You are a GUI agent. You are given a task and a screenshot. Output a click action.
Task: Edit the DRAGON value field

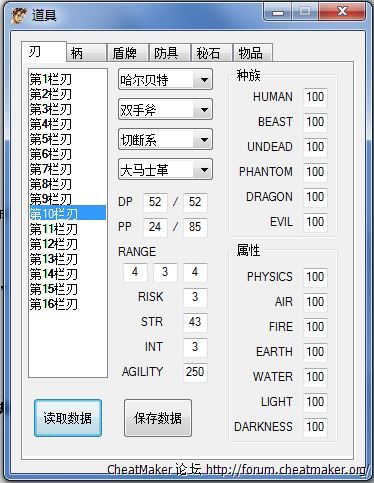[x=315, y=197]
